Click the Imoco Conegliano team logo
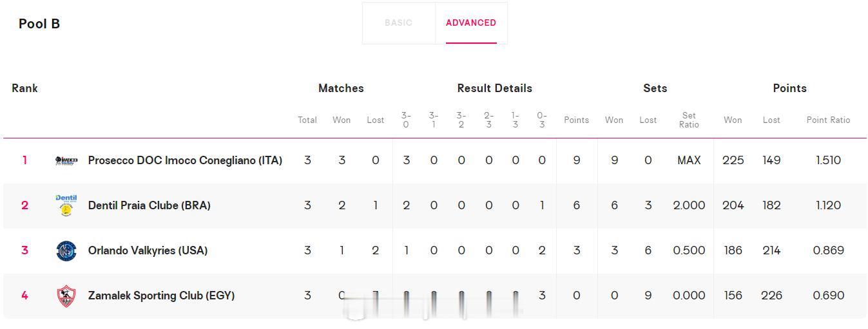The width and height of the screenshot is (868, 329). pyautogui.click(x=66, y=160)
